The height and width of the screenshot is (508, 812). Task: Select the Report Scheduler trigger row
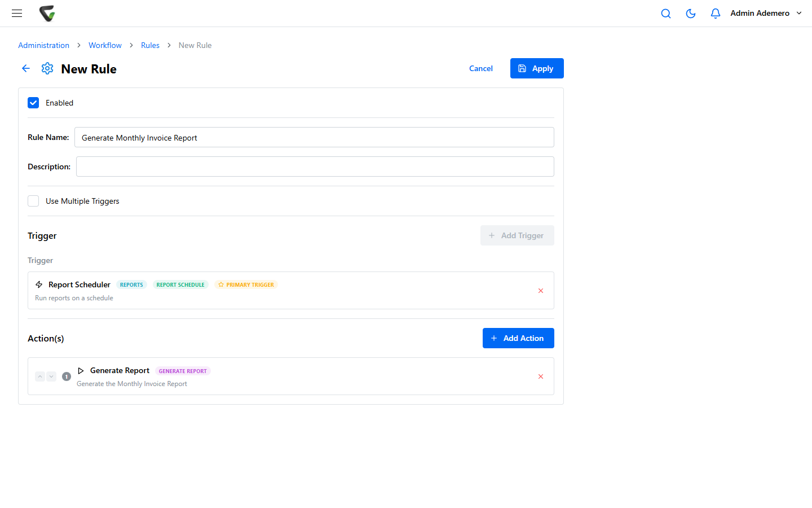pyautogui.click(x=291, y=291)
